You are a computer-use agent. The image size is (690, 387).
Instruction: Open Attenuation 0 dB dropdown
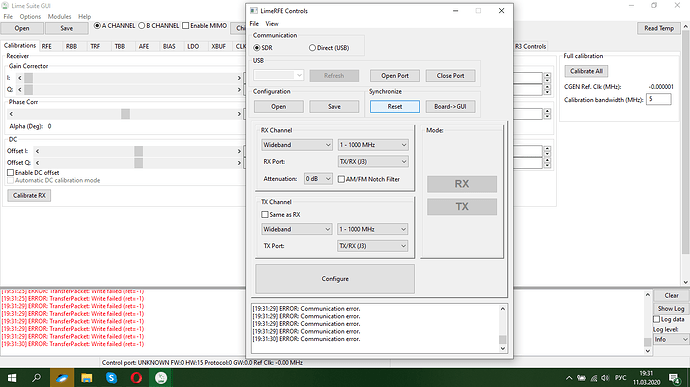pos(318,179)
